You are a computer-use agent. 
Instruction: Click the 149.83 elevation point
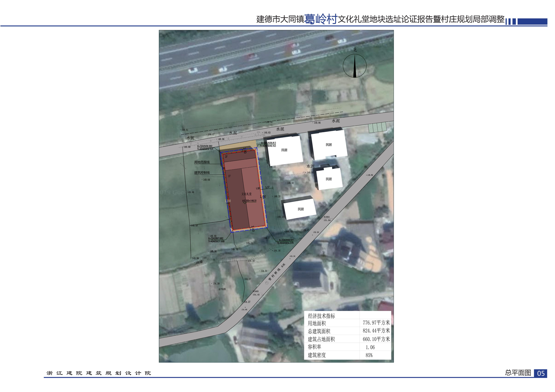(x=267, y=133)
